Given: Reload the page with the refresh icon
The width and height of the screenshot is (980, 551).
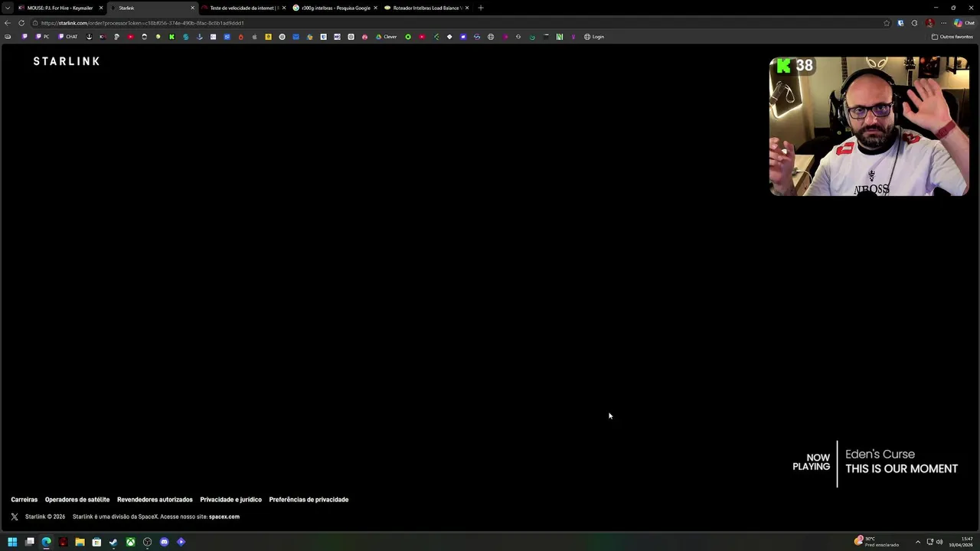Looking at the screenshot, I should [21, 23].
